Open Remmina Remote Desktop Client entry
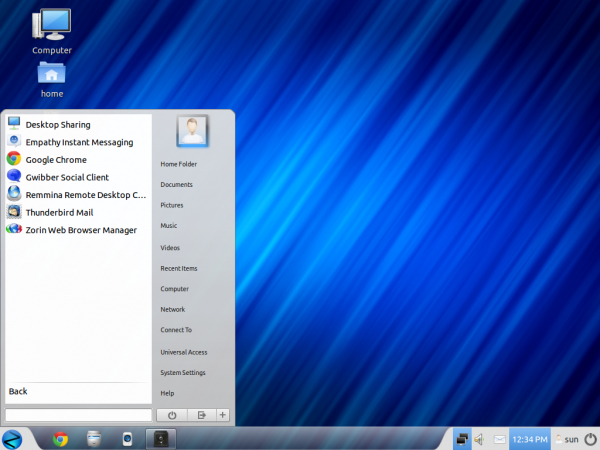600x450 pixels. 78,195
